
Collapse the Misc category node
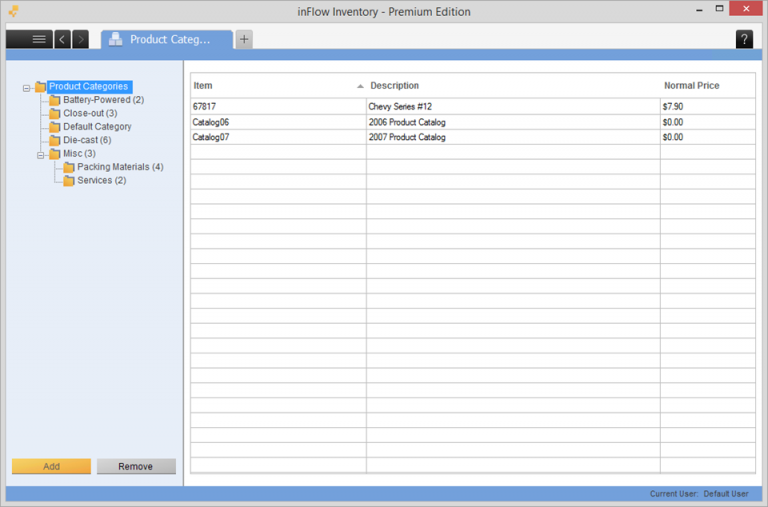[x=41, y=154]
